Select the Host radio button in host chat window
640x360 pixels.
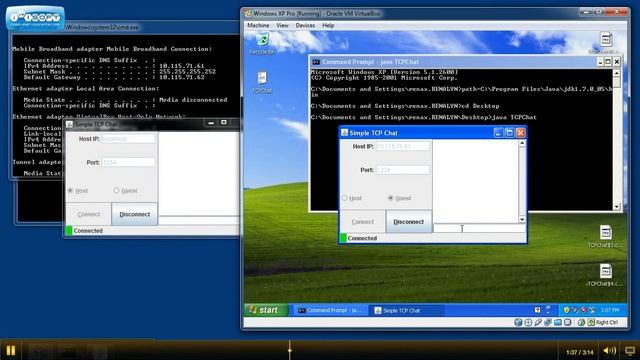point(70,191)
